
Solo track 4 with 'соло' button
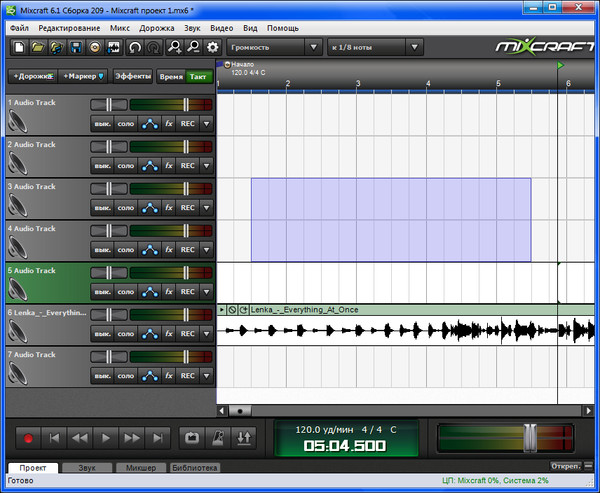coord(125,250)
